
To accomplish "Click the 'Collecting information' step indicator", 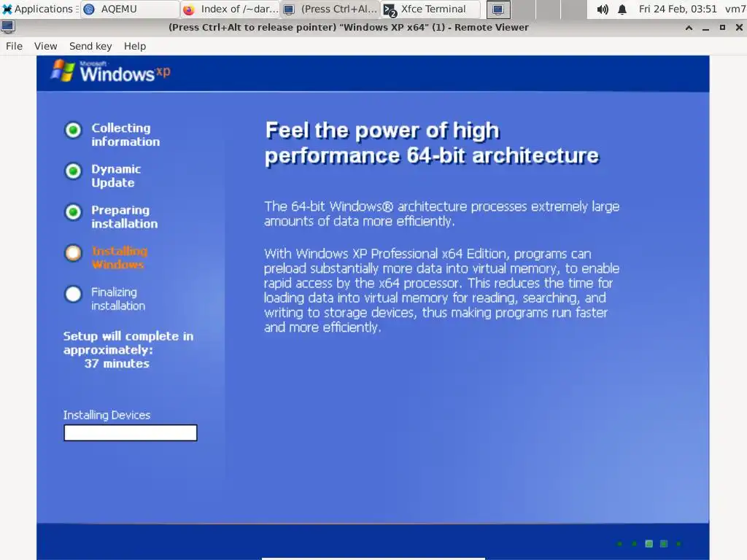I will [x=74, y=130].
